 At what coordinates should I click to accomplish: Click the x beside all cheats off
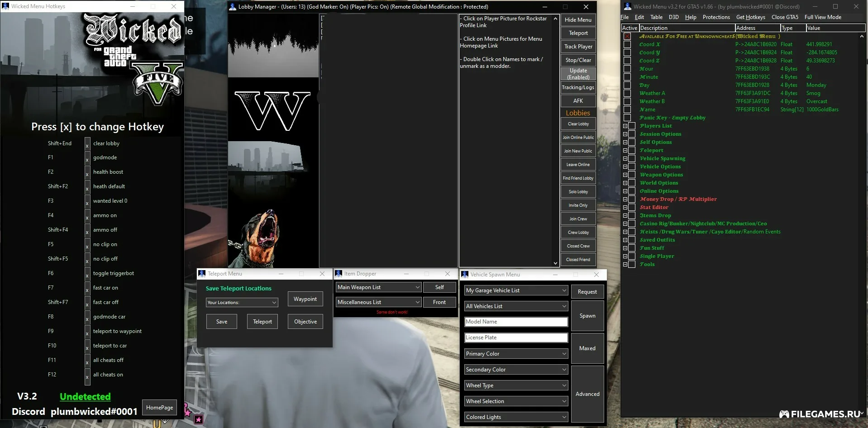click(x=87, y=361)
